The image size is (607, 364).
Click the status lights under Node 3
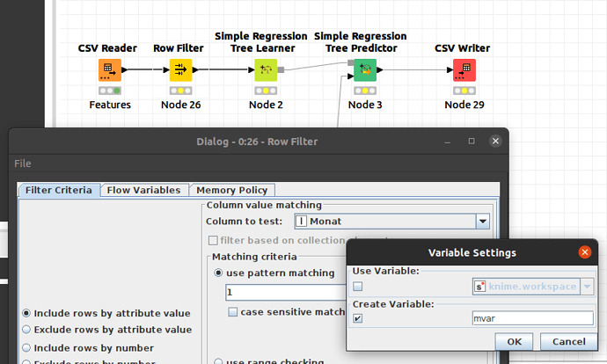[x=365, y=91]
